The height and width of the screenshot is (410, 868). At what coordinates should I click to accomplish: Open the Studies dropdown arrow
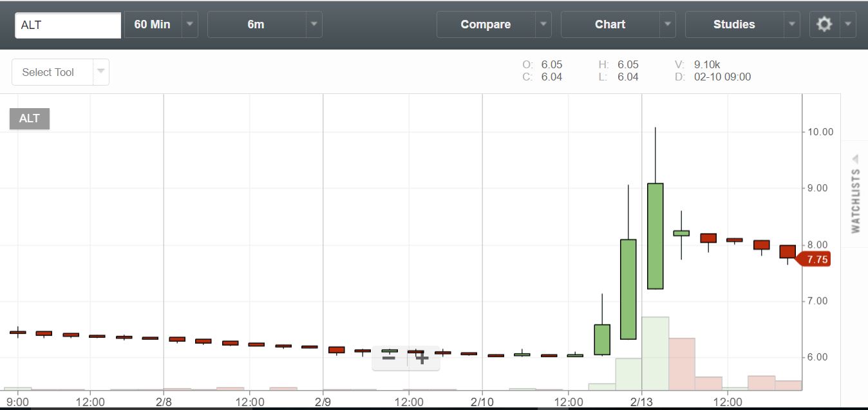791,24
